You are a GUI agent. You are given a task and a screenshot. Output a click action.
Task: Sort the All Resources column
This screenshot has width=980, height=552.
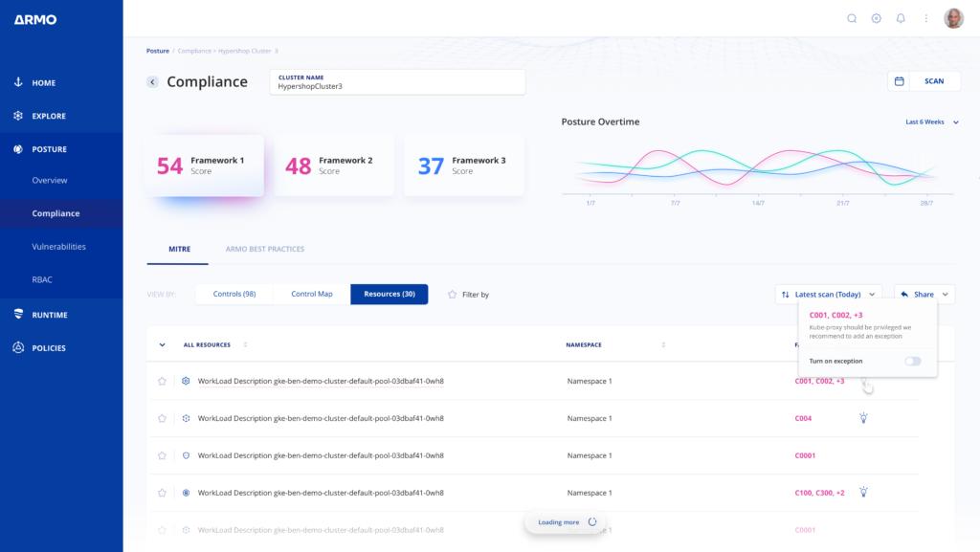245,344
